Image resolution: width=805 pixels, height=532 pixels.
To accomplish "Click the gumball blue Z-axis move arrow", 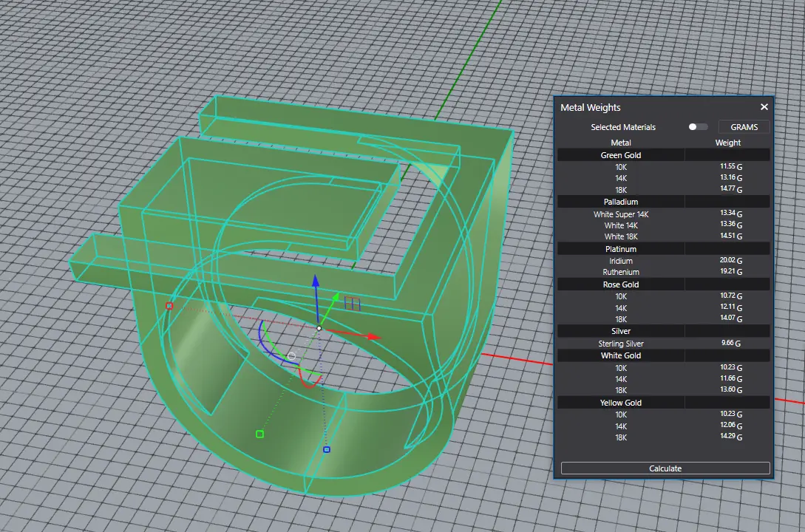I will [315, 282].
